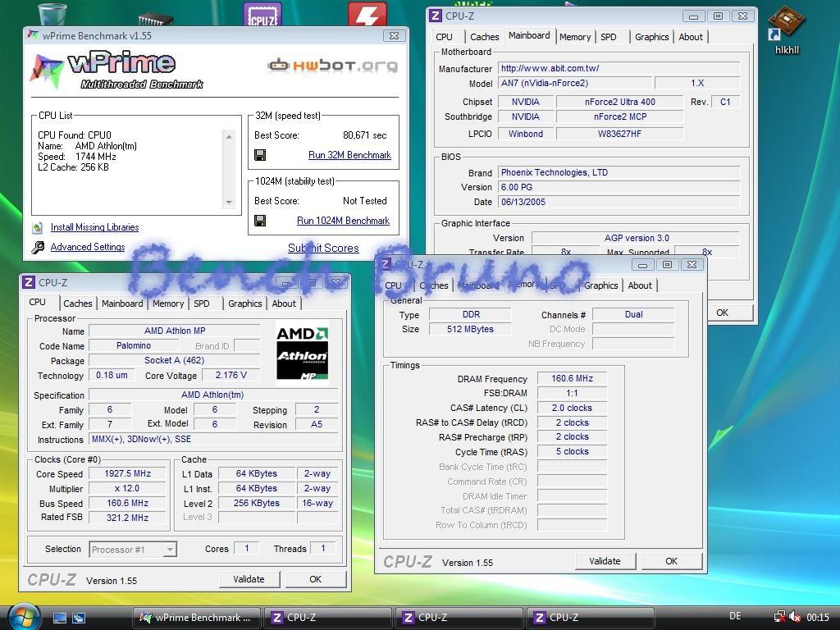Click the hwbot.org logo in wPrime
Screen dimensions: 840x630
333,66
